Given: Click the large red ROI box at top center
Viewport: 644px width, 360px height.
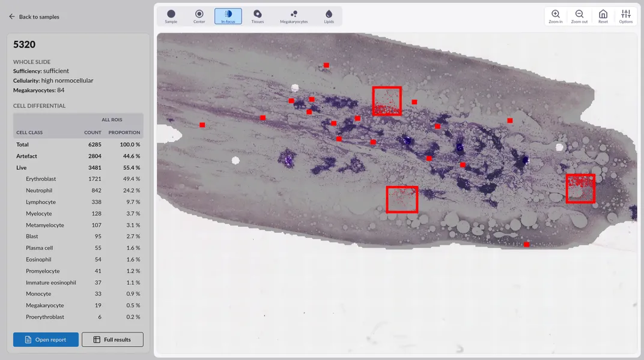Looking at the screenshot, I should pyautogui.click(x=386, y=101).
